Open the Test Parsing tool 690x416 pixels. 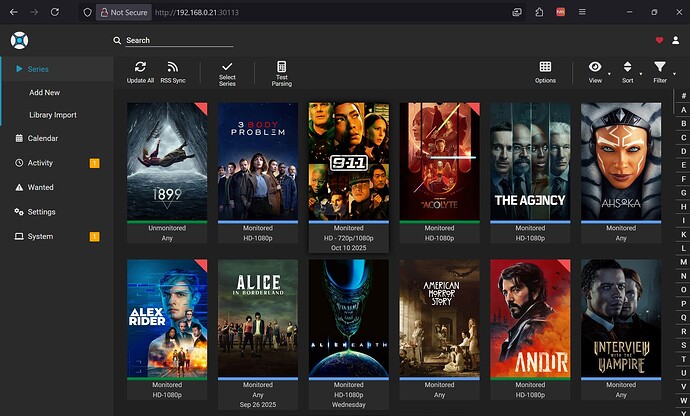(x=282, y=73)
